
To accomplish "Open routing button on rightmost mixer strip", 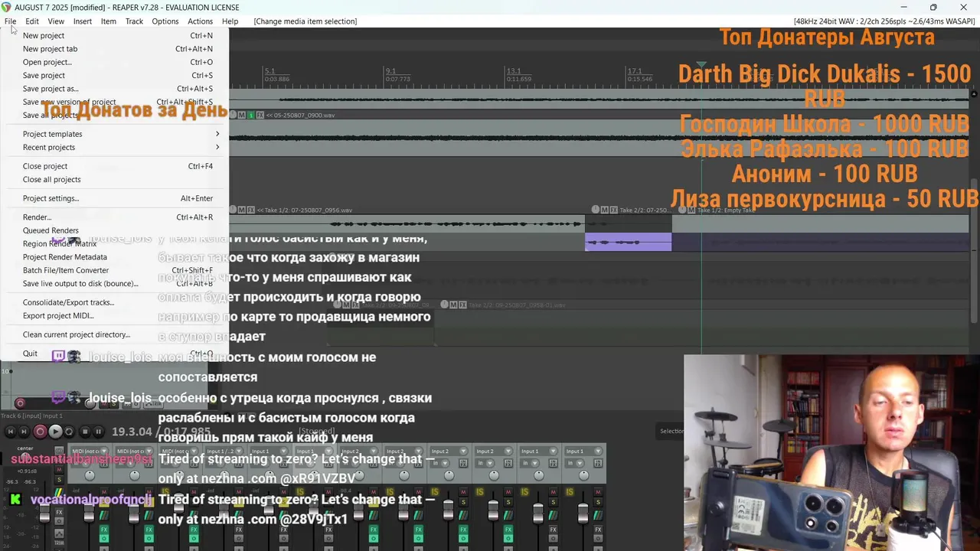I will (x=598, y=515).
